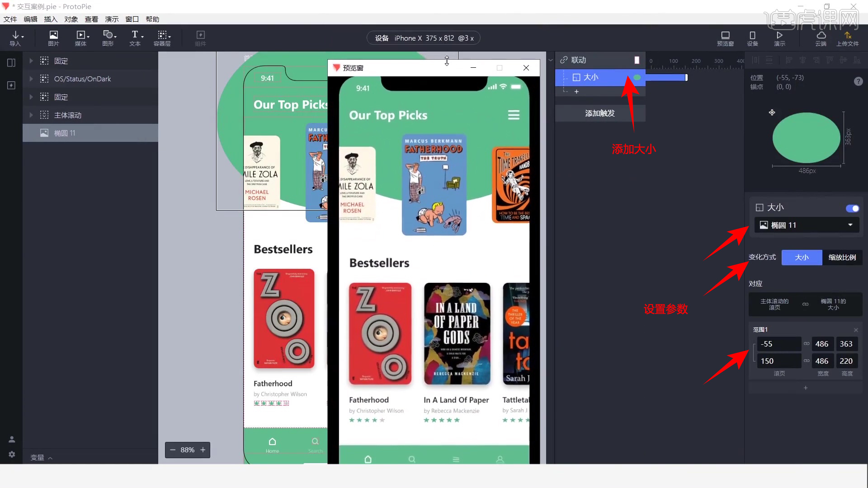Screen dimensions: 868x488
Task: Click the Import icon in toolbar
Action: (16, 38)
